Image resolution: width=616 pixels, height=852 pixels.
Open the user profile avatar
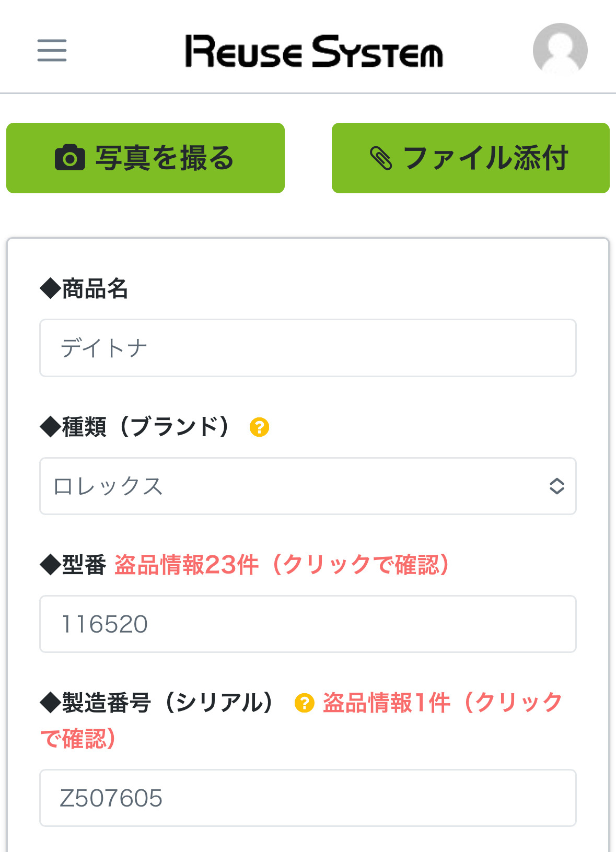click(560, 50)
